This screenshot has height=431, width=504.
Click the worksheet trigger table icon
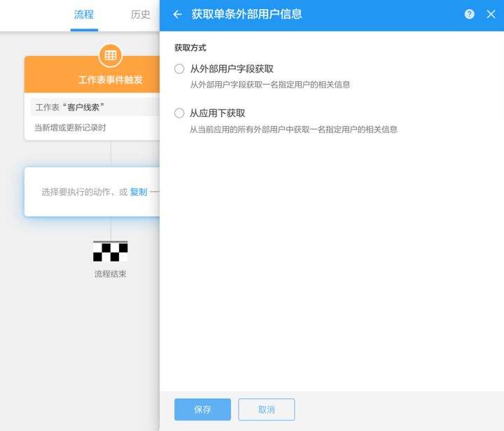111,55
